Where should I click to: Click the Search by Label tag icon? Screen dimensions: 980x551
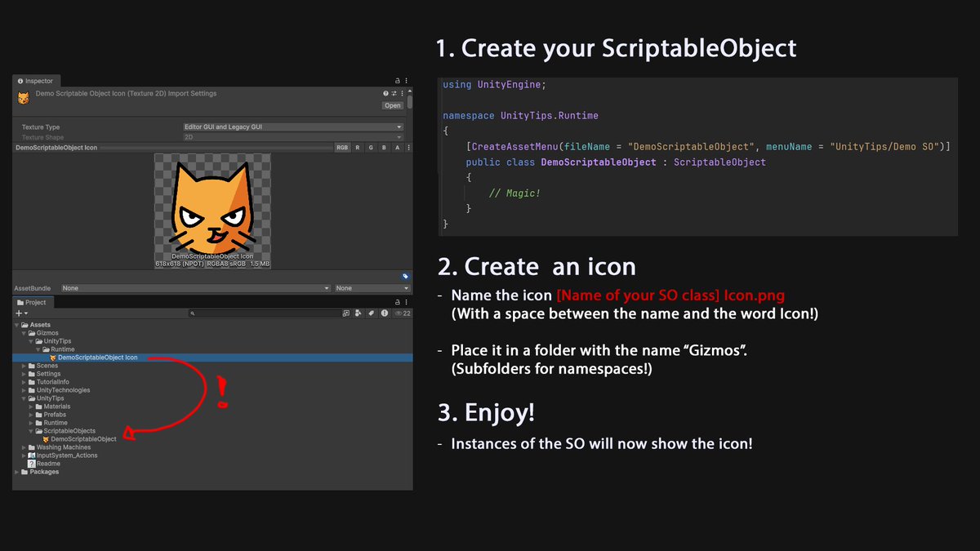point(371,313)
